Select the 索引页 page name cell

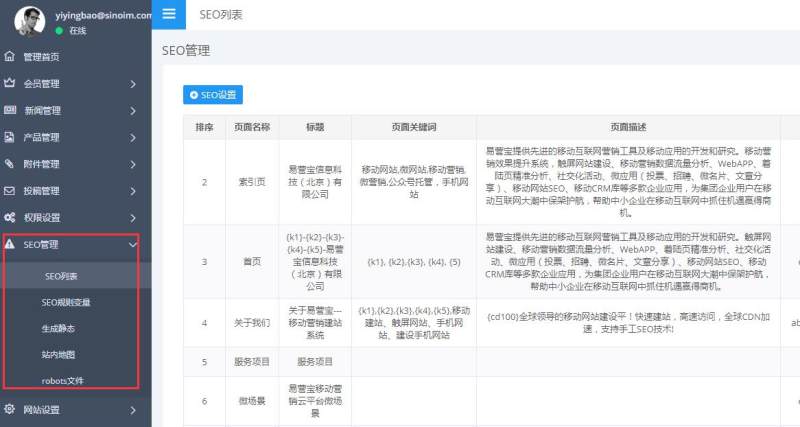point(252,182)
